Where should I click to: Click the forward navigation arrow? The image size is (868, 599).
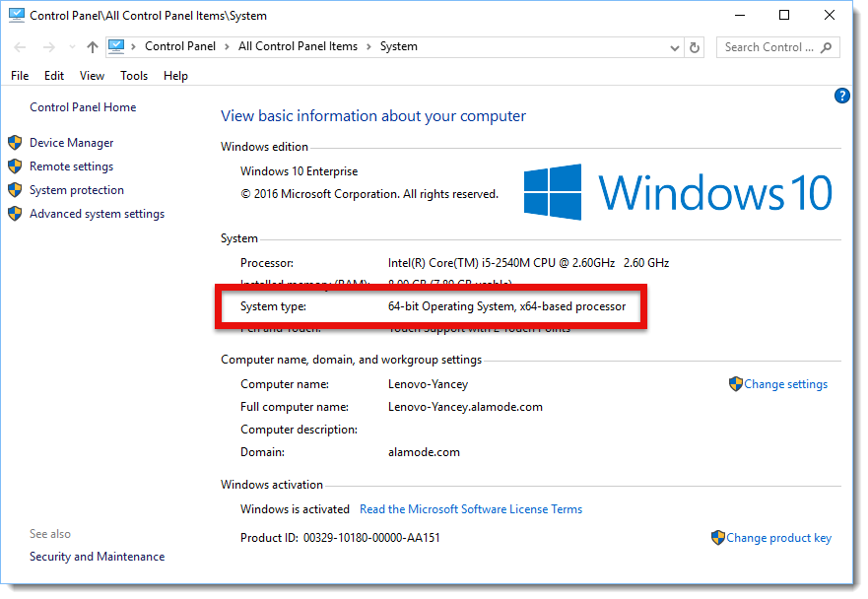(49, 47)
